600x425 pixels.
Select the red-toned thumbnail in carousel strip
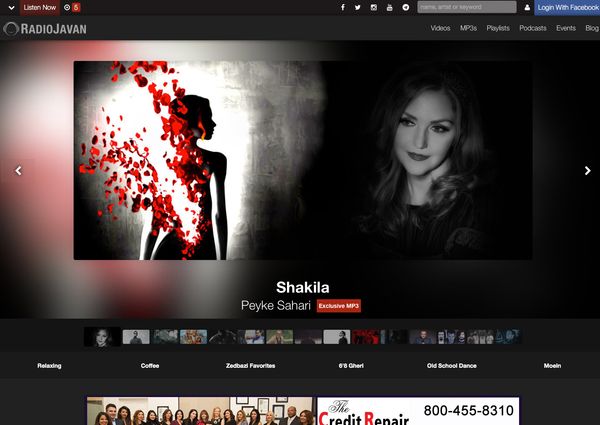(366, 337)
